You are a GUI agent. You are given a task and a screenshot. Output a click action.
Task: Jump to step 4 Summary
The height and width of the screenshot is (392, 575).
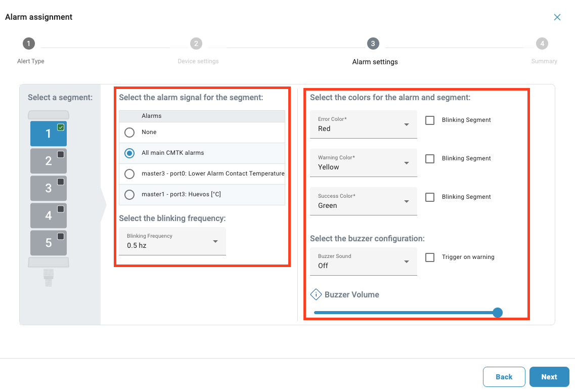pyautogui.click(x=542, y=44)
